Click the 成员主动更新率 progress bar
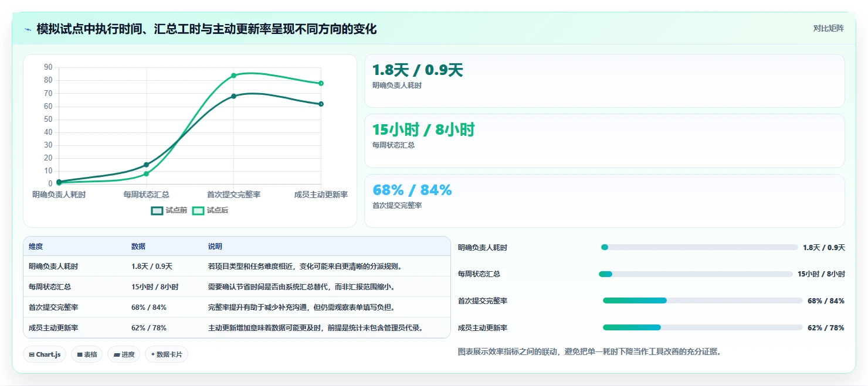Image resolution: width=868 pixels, height=386 pixels. 703,327
